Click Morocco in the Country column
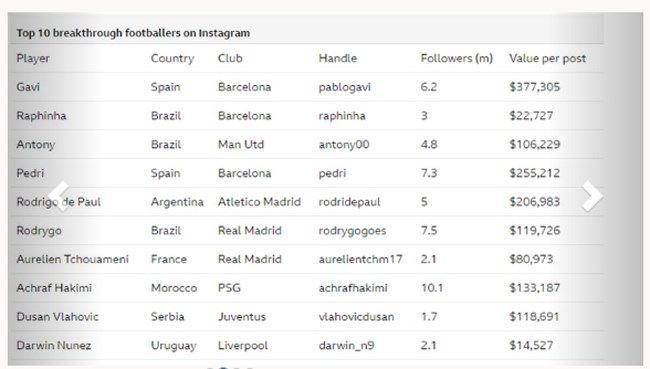Screen dimensions: 650x369 coord(174,288)
